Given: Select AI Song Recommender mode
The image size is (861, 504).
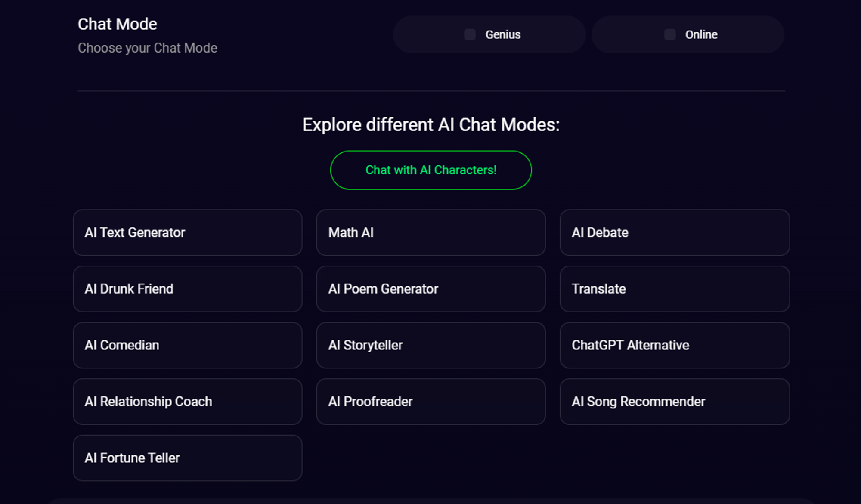Looking at the screenshot, I should click(675, 402).
